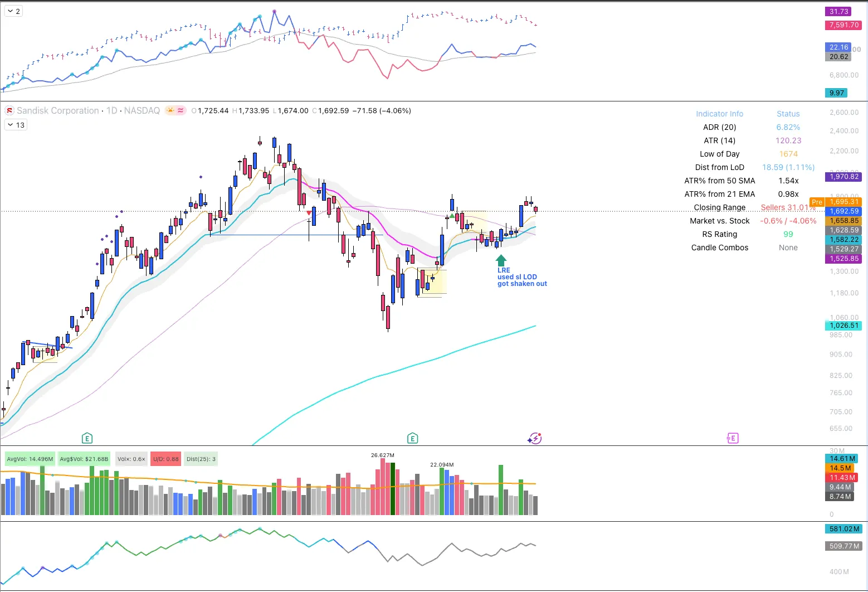Collapse the top pane legend showing 2
This screenshot has height=592, width=868.
point(13,11)
